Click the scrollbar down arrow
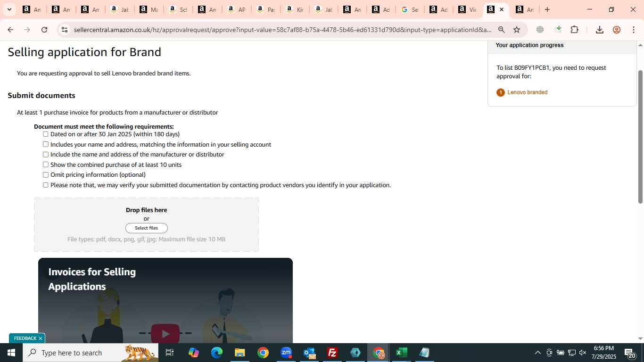Screen dimensions: 644x362 pyautogui.click(x=640, y=338)
